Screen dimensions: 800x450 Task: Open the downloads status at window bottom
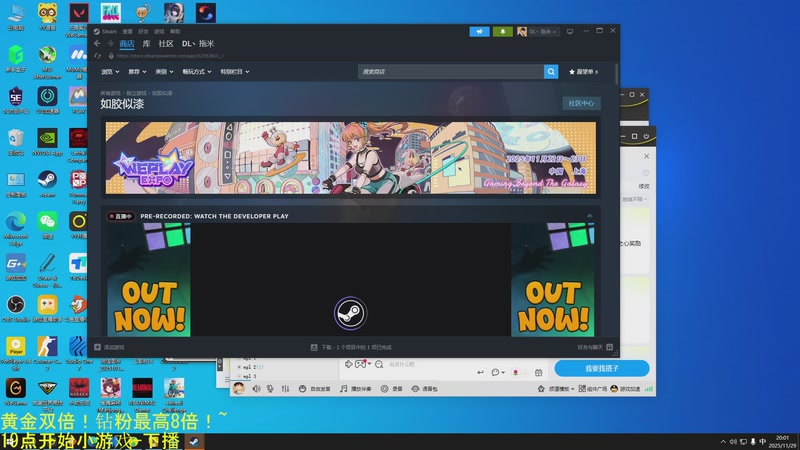point(351,347)
